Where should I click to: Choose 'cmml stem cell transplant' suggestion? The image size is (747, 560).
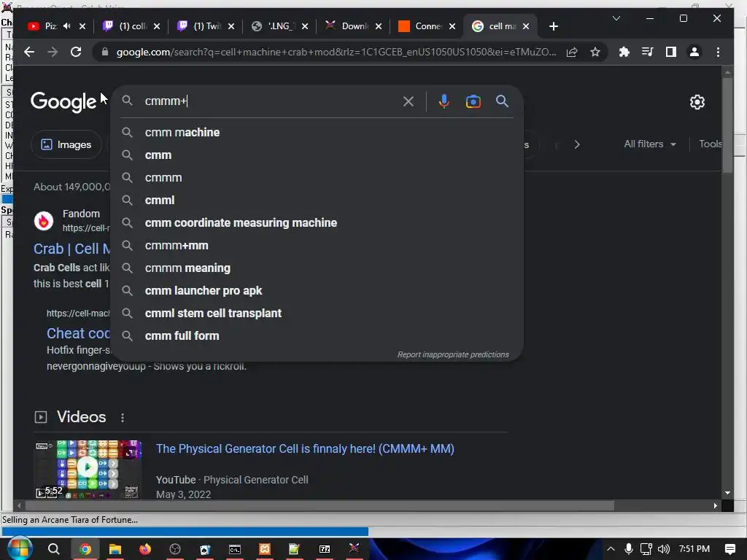pos(317,314)
